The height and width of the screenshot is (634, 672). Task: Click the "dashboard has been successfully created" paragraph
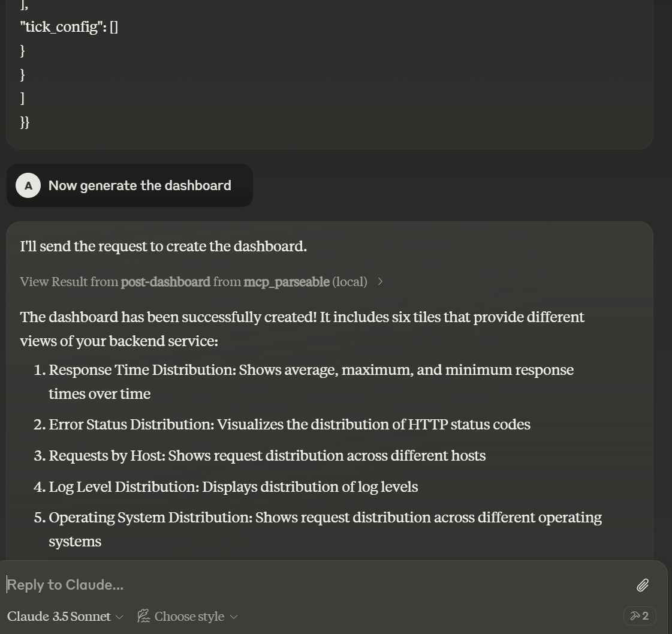pos(302,317)
